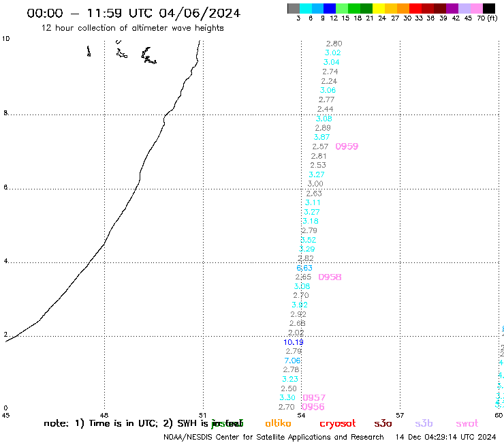Click the cyan swatch in the color scale
The width and height of the screenshot is (504, 443).
coord(306,8)
